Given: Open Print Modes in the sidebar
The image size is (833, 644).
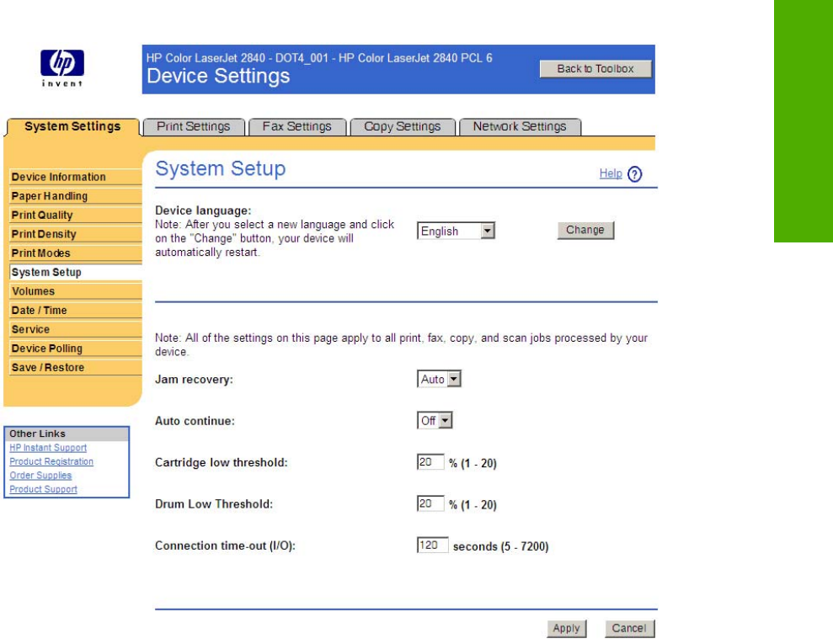Looking at the screenshot, I should click(76, 253).
